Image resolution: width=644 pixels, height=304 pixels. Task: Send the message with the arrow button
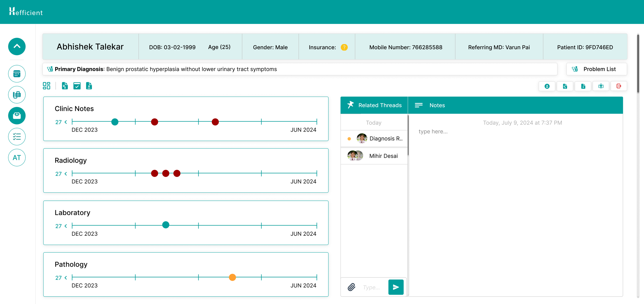(x=396, y=287)
